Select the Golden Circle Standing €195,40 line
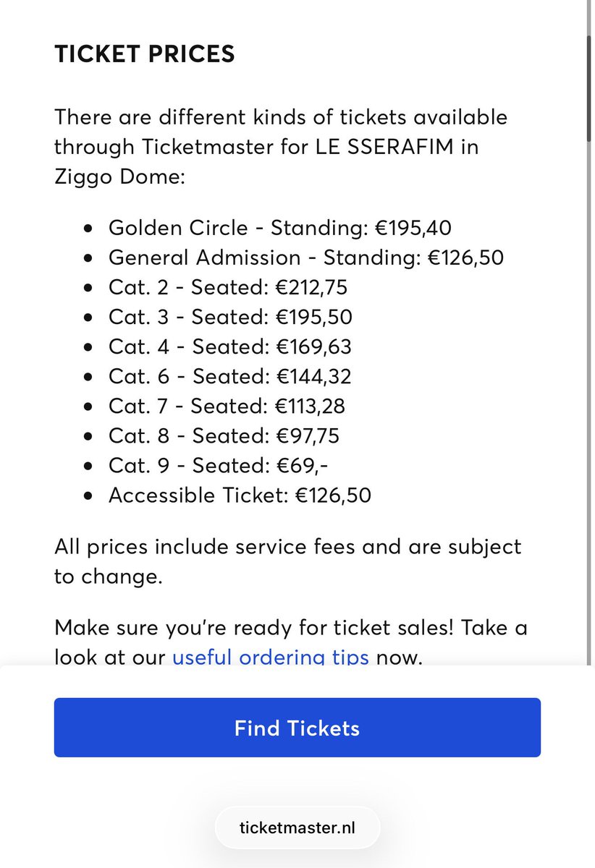The image size is (595, 868). 280,228
